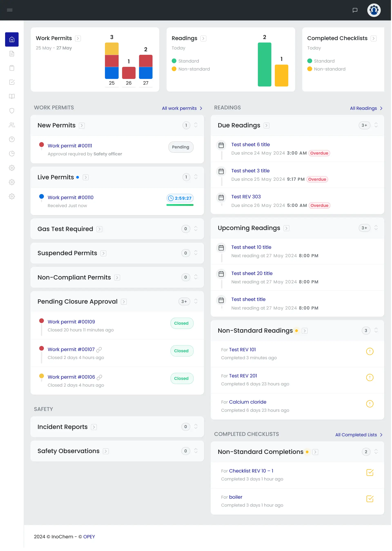Open documentation via the book sidebar icon

[12, 97]
